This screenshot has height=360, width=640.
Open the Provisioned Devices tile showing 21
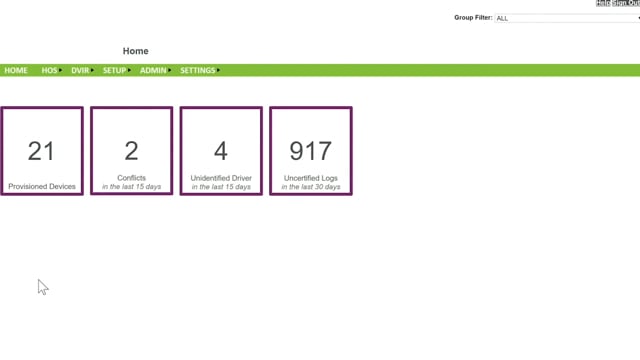click(x=42, y=151)
